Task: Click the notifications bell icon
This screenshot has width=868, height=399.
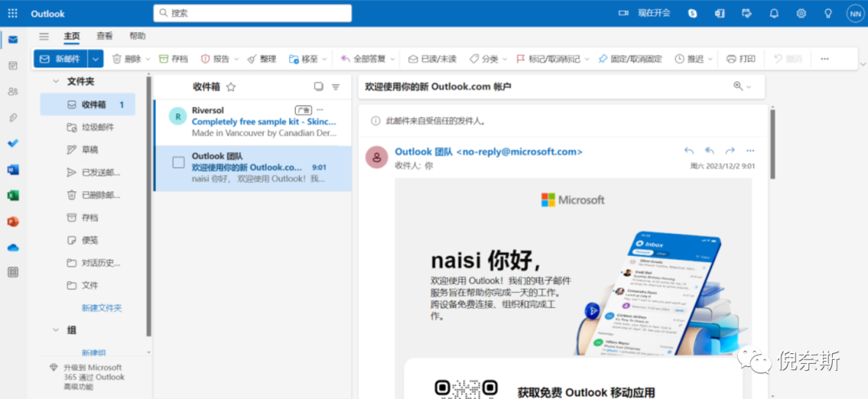Action: point(774,14)
